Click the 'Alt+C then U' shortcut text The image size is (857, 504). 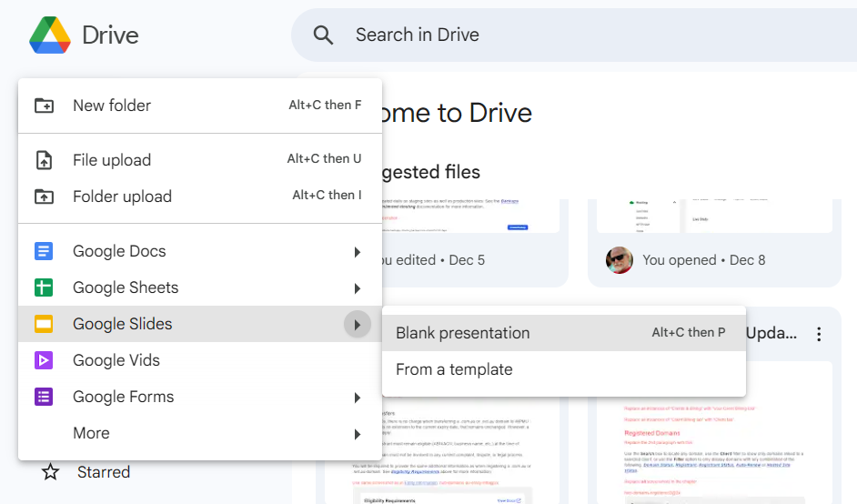click(324, 158)
